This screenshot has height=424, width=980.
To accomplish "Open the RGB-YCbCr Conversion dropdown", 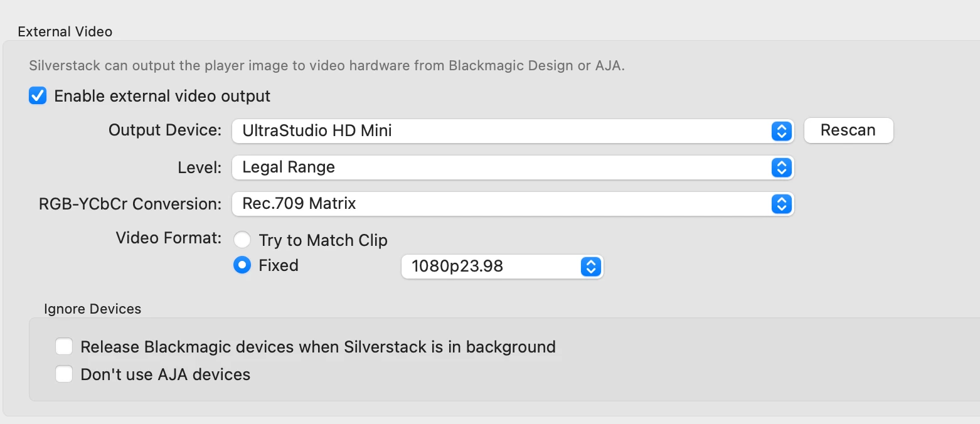I will click(502, 204).
